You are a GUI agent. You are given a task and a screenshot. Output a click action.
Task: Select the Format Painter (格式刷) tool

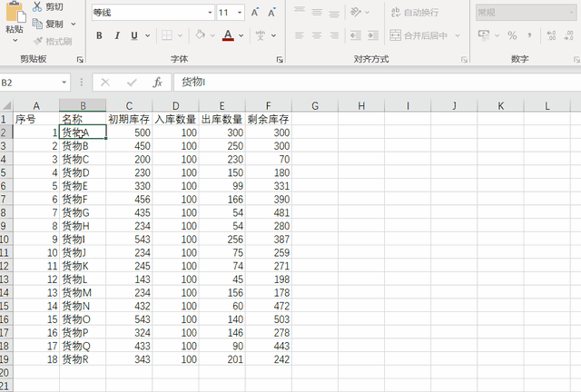53,41
